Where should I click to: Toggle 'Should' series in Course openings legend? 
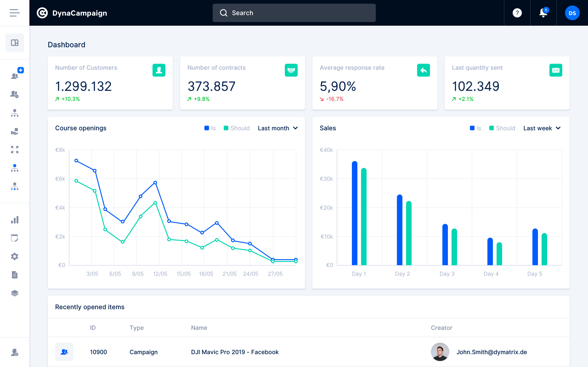coord(237,128)
